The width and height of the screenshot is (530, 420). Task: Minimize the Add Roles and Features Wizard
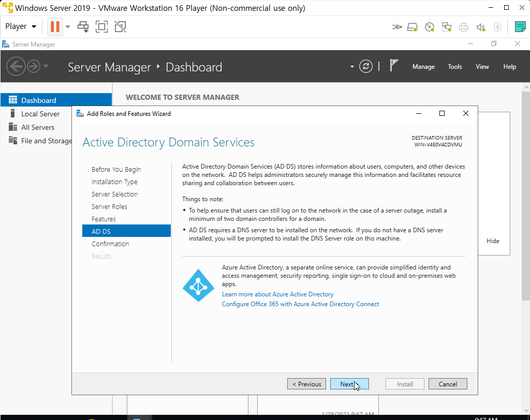click(418, 113)
